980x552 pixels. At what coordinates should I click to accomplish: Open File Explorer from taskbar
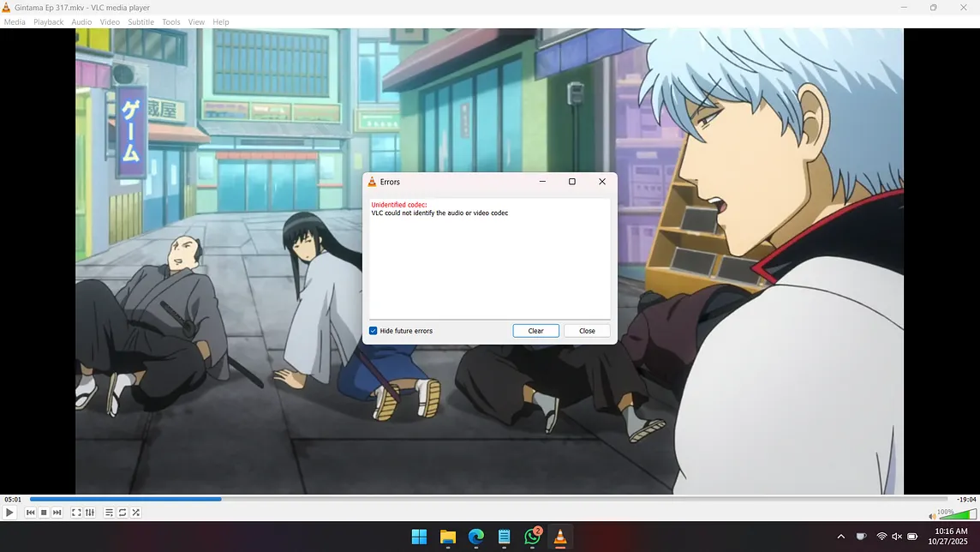tap(447, 537)
